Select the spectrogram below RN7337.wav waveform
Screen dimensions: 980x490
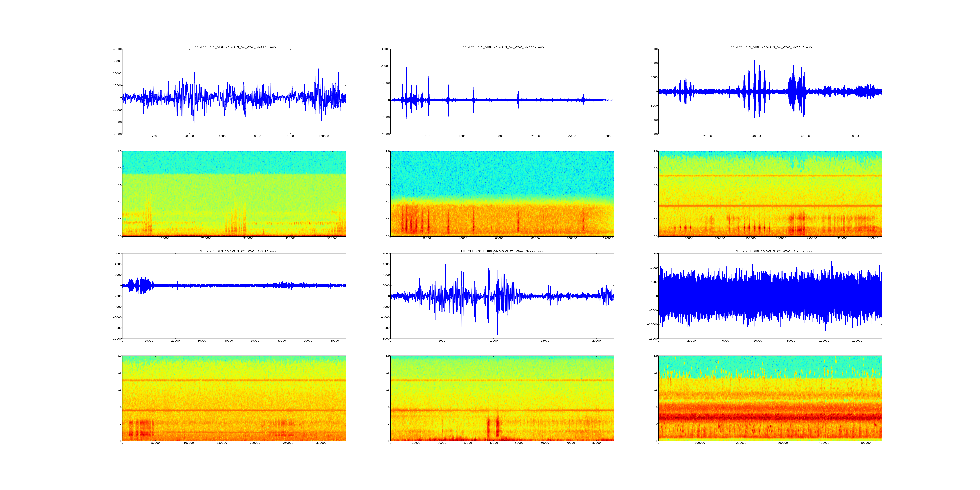click(502, 194)
